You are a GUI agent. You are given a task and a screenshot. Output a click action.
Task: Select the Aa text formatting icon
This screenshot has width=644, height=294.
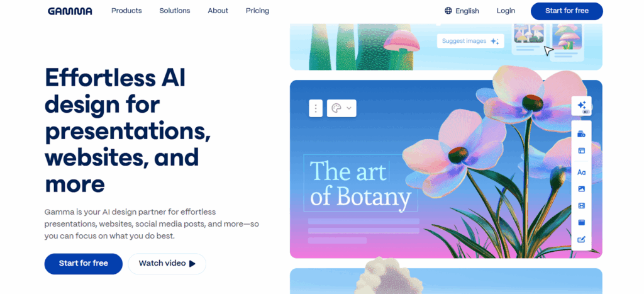pyautogui.click(x=581, y=172)
